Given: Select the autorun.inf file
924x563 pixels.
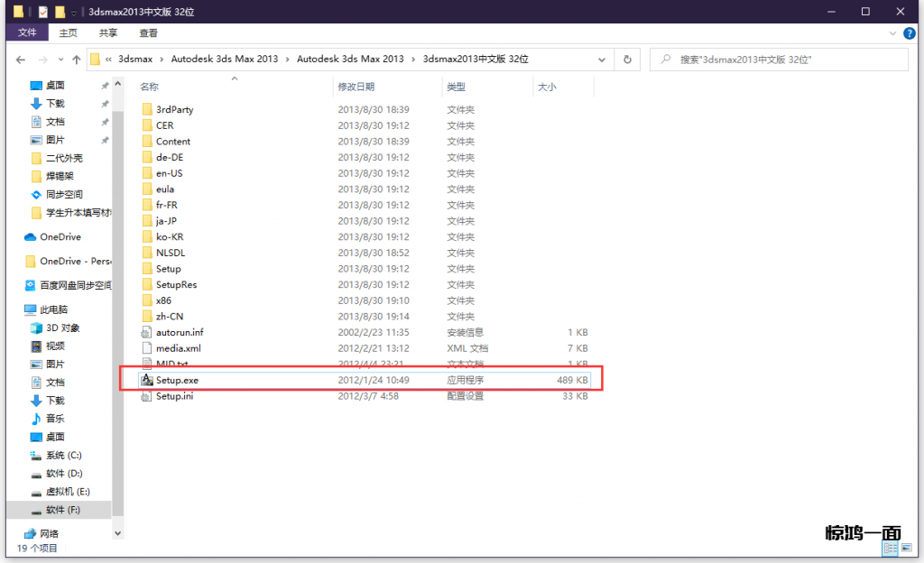Looking at the screenshot, I should (180, 332).
